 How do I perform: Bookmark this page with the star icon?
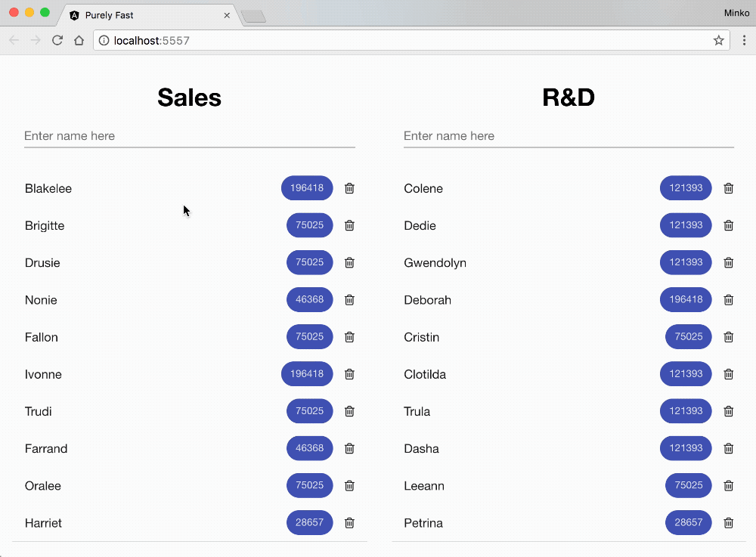[718, 41]
